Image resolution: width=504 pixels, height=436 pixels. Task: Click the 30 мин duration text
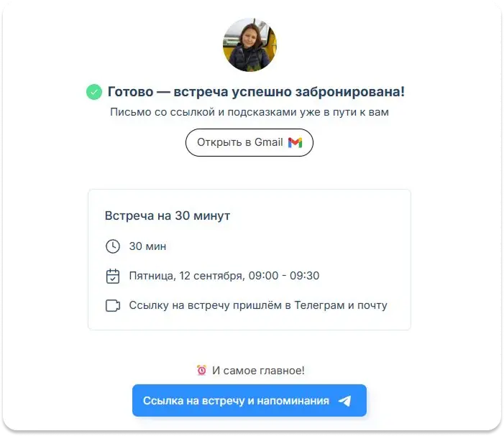tap(147, 246)
